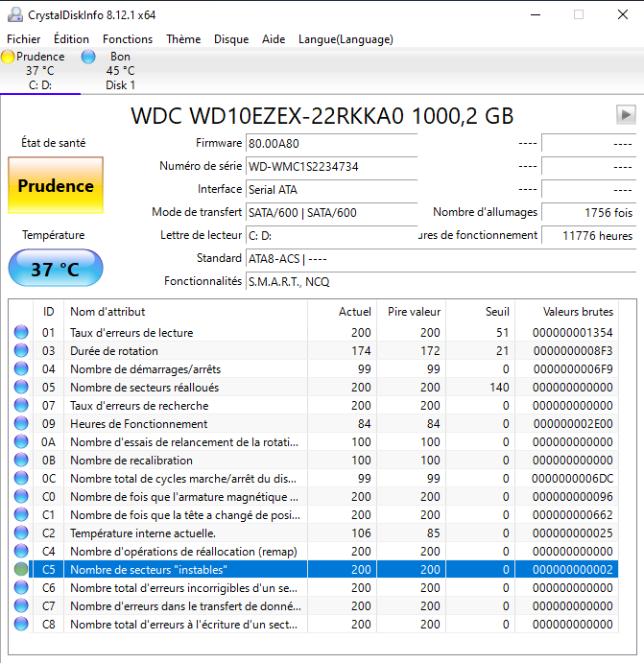
Task: Click the Lettre de lecteur field
Action: point(331,235)
